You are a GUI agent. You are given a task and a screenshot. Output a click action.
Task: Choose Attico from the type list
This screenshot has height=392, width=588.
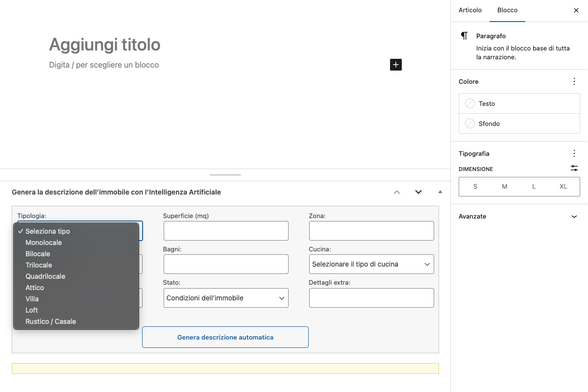pos(76,288)
